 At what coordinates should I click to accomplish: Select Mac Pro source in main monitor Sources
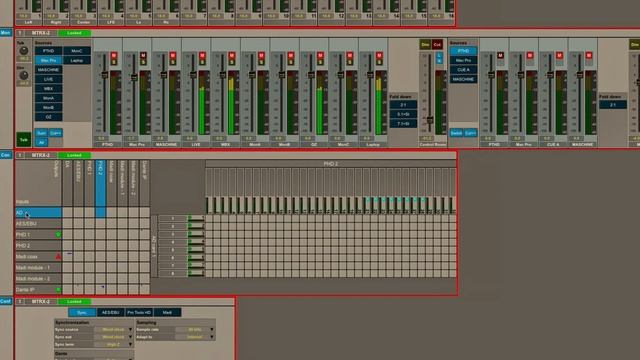pyautogui.click(x=49, y=60)
